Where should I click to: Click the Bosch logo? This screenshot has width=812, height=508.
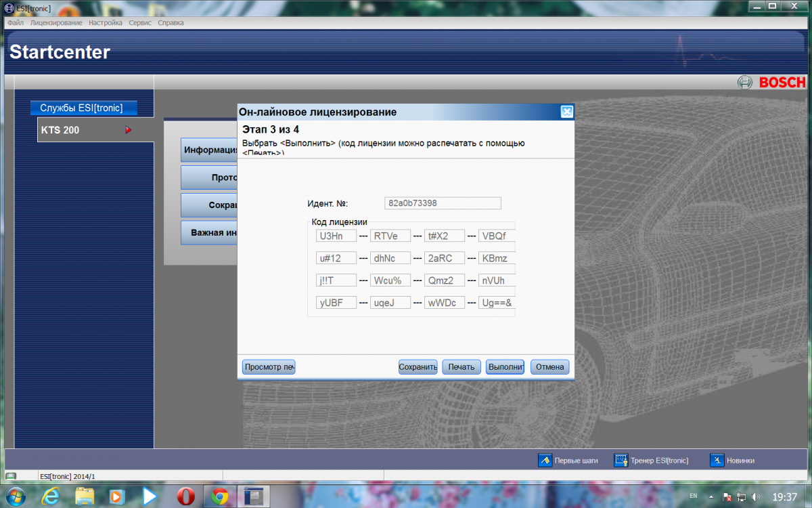(x=772, y=83)
